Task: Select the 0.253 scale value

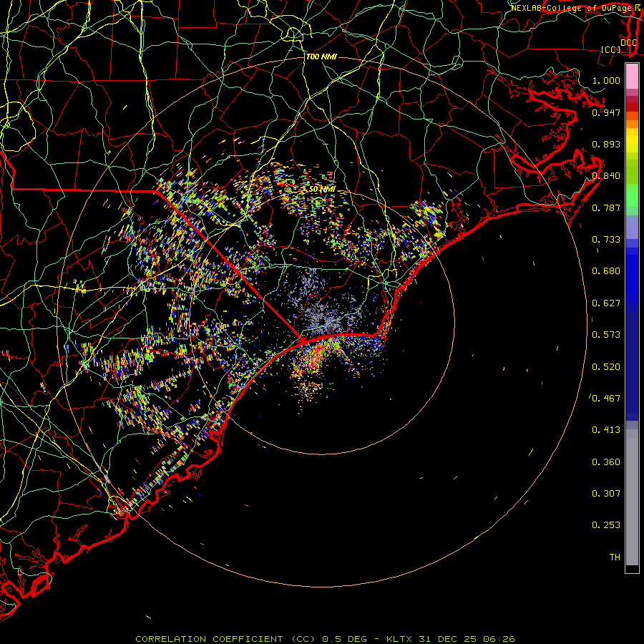Action: click(606, 525)
